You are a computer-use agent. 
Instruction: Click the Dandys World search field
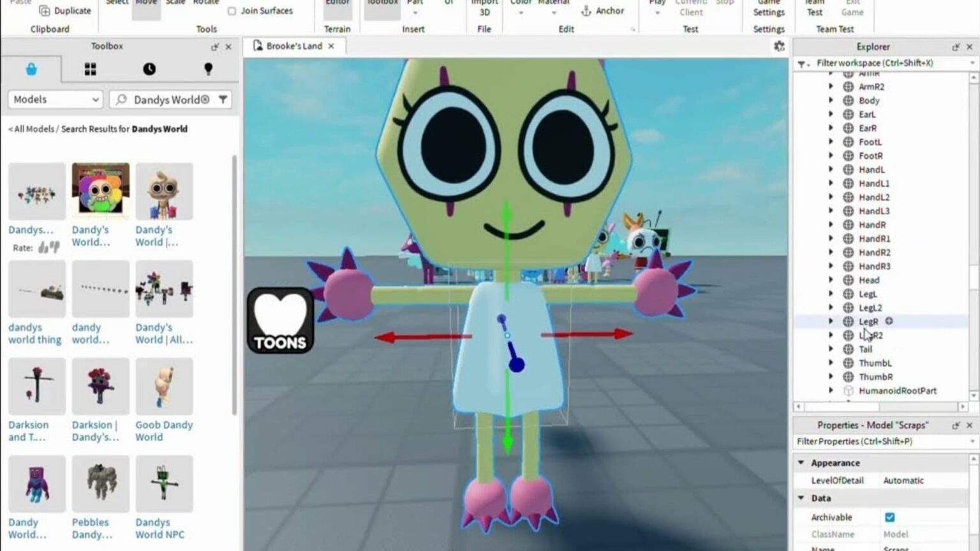point(170,99)
